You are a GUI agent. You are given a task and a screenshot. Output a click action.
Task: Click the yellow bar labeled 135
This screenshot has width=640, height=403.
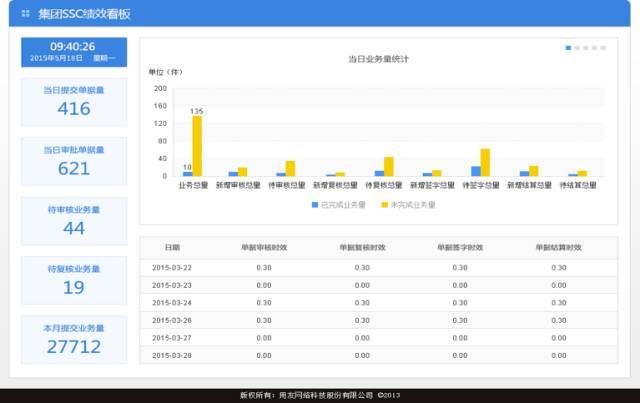pyautogui.click(x=197, y=146)
